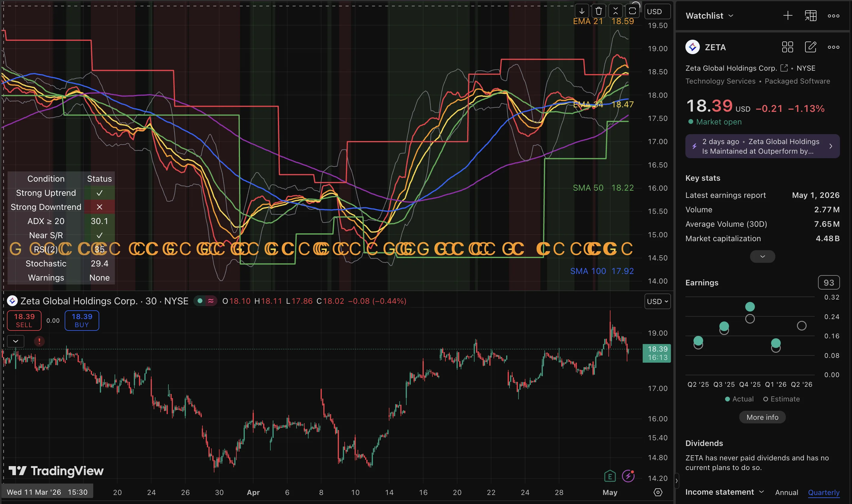
Task: Open the Watchlist dropdown
Action: (709, 16)
